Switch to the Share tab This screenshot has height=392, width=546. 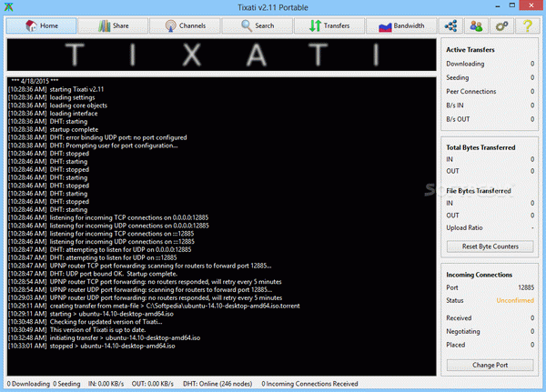click(x=113, y=25)
